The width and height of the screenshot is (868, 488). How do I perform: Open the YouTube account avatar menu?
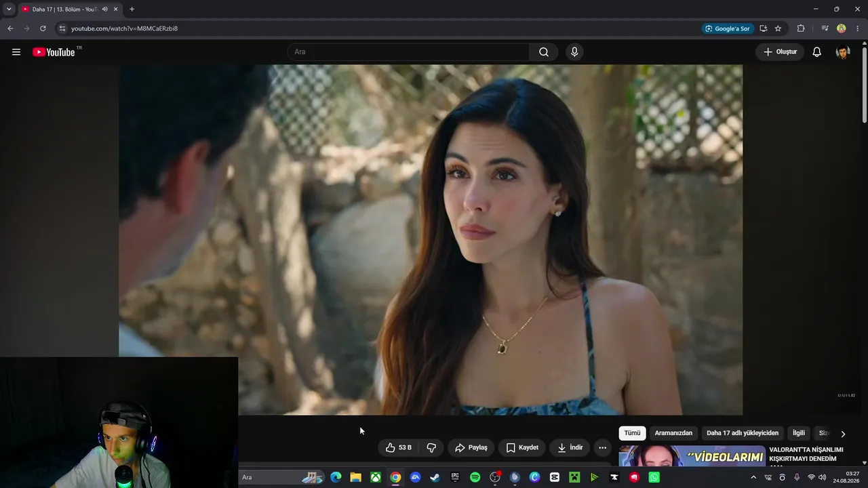point(843,52)
